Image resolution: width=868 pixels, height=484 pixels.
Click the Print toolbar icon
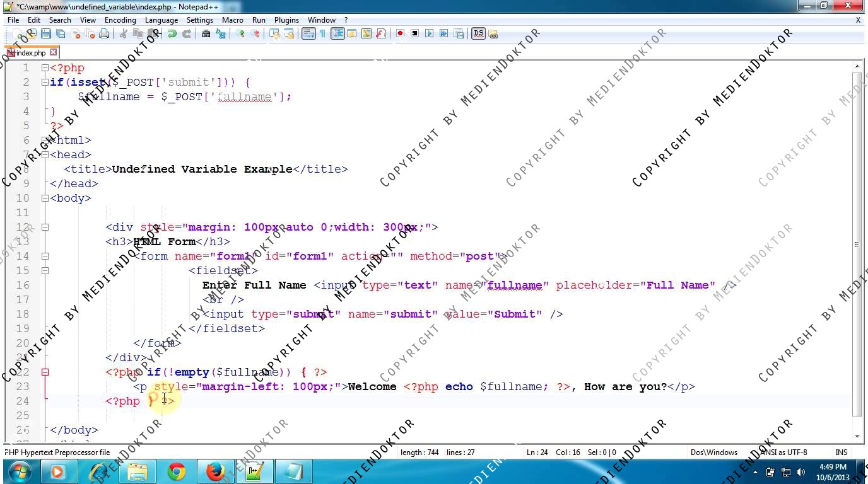[x=104, y=34]
